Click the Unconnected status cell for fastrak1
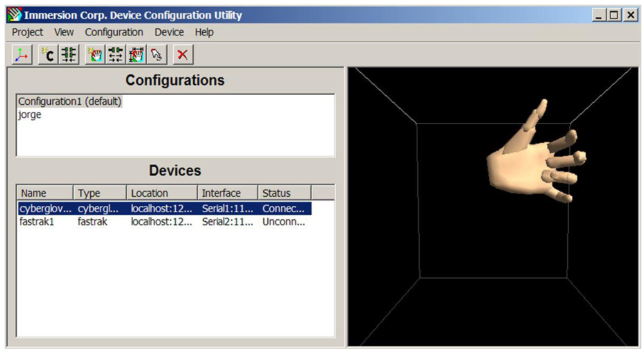 point(284,222)
